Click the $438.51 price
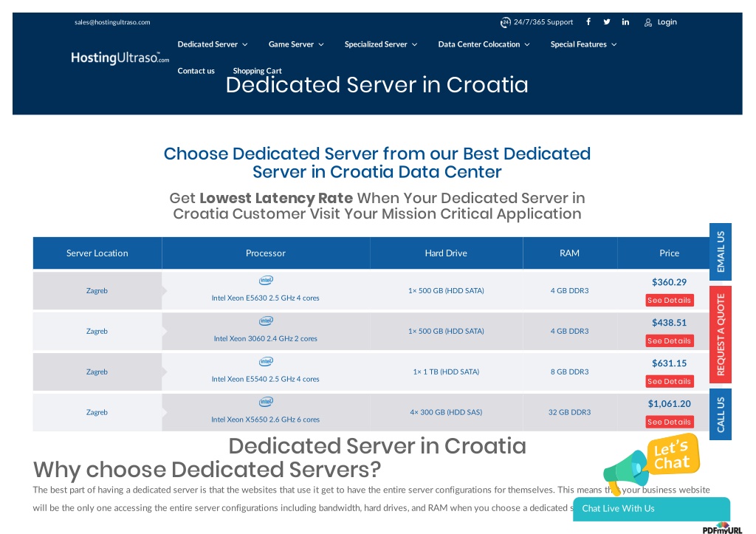Screen dimensions: 756x534 (669, 323)
